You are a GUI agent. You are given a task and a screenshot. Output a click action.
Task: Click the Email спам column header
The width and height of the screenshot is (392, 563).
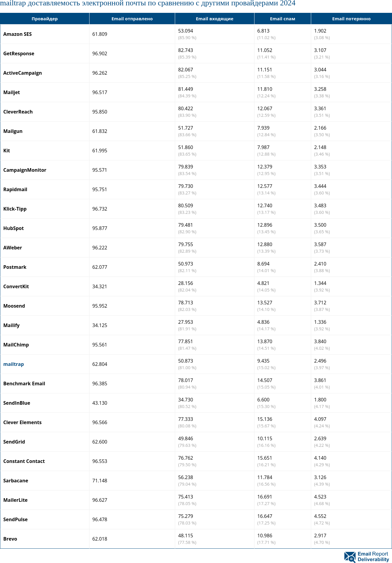point(283,19)
